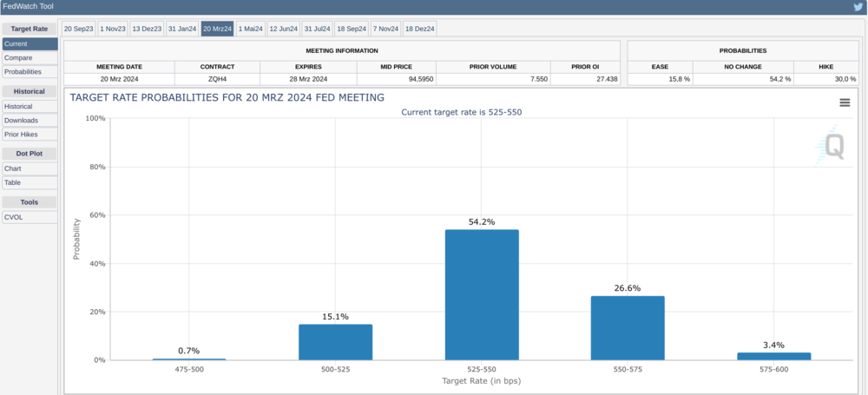Click the 525-550 probability bar
The width and height of the screenshot is (868, 395).
482,294
